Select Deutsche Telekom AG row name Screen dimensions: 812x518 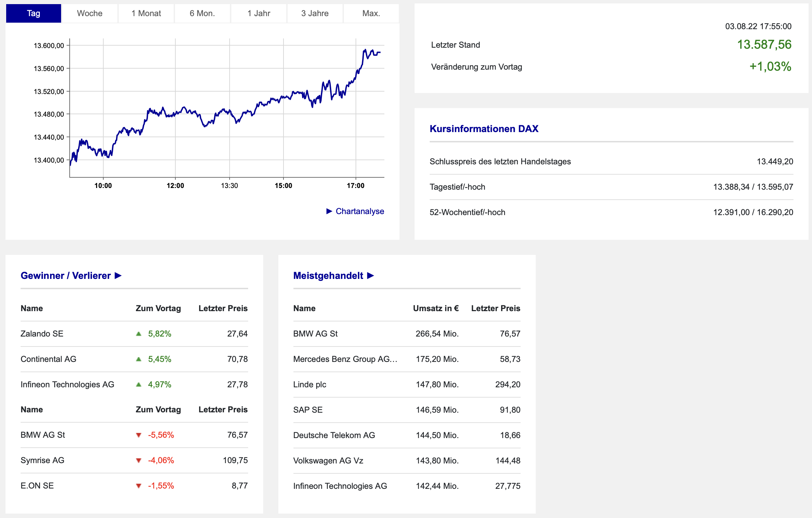pyautogui.click(x=334, y=435)
